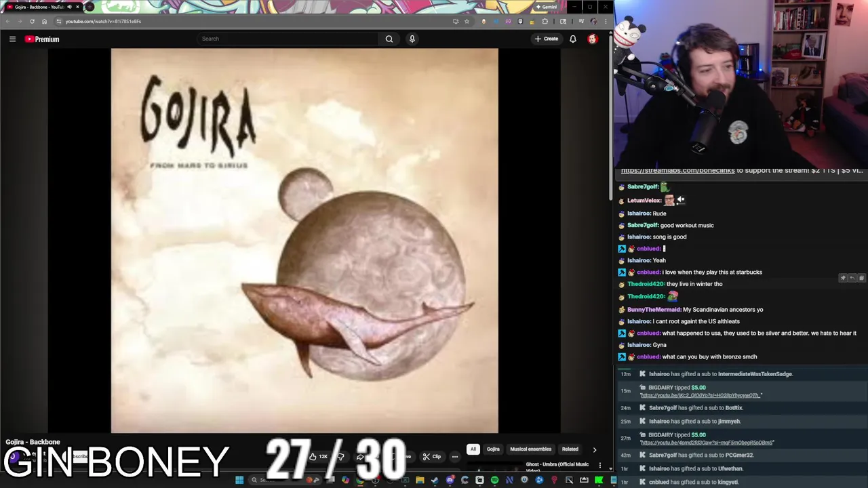This screenshot has height=488, width=868.
Task: Open Spotify from the taskbar
Action: 495,480
